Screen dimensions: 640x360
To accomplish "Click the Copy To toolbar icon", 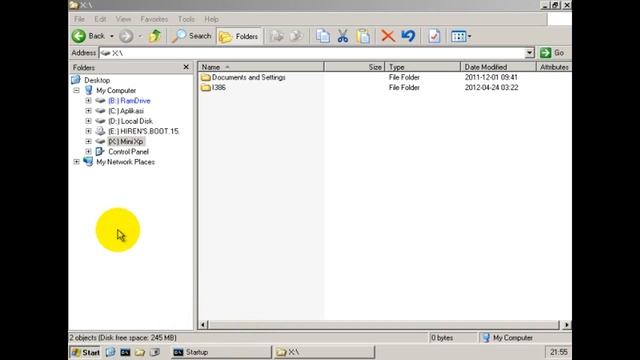I will (x=296, y=36).
